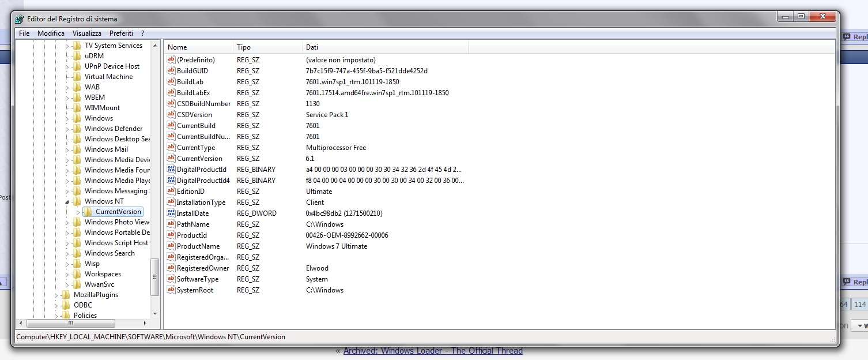Viewport: 868px width, 360px height.
Task: Click the RegisteredOwner string value icon
Action: click(171, 268)
